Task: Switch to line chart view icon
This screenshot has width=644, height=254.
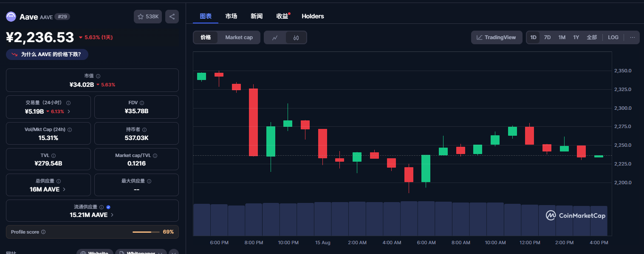Action: click(x=275, y=37)
